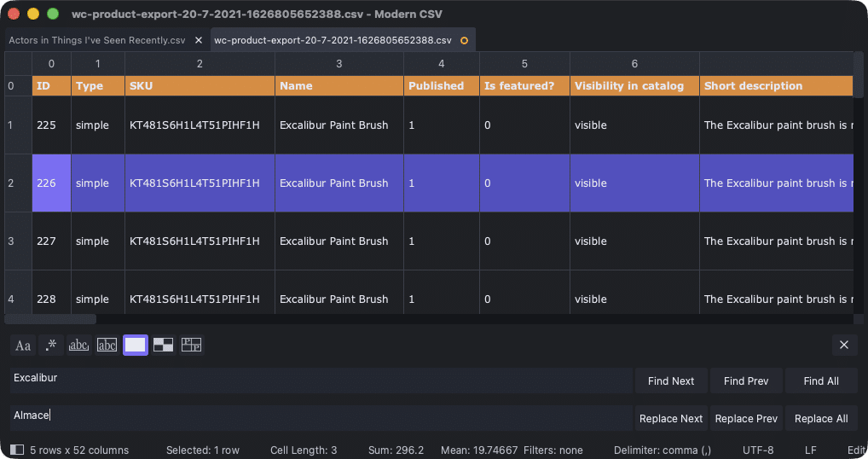Click the horizontal scrollbar thumb

tap(50, 319)
